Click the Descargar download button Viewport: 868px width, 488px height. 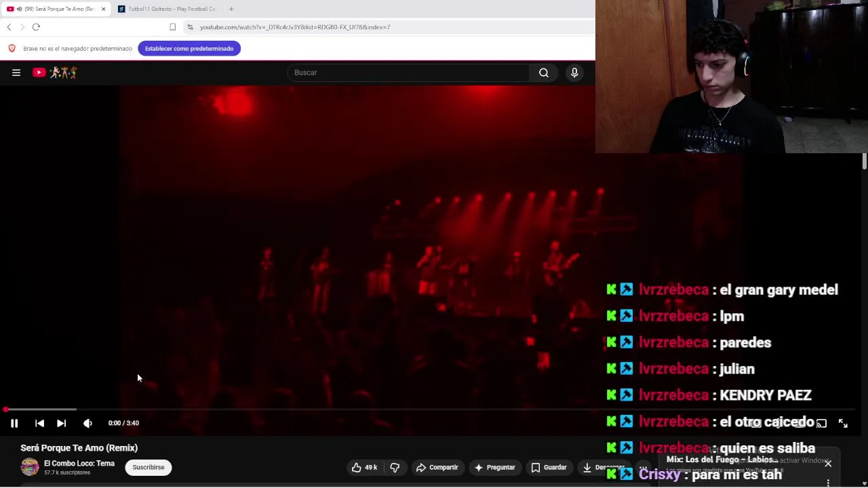[x=604, y=467]
